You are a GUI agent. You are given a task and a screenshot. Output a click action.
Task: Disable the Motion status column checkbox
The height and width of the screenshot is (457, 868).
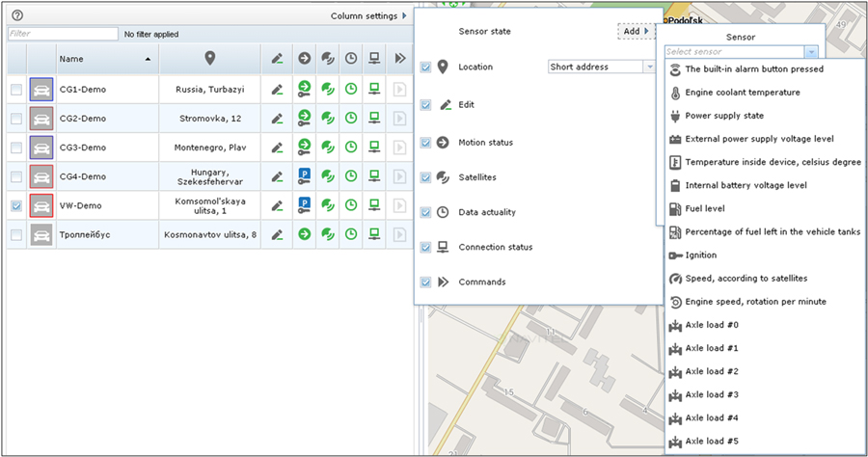(425, 143)
